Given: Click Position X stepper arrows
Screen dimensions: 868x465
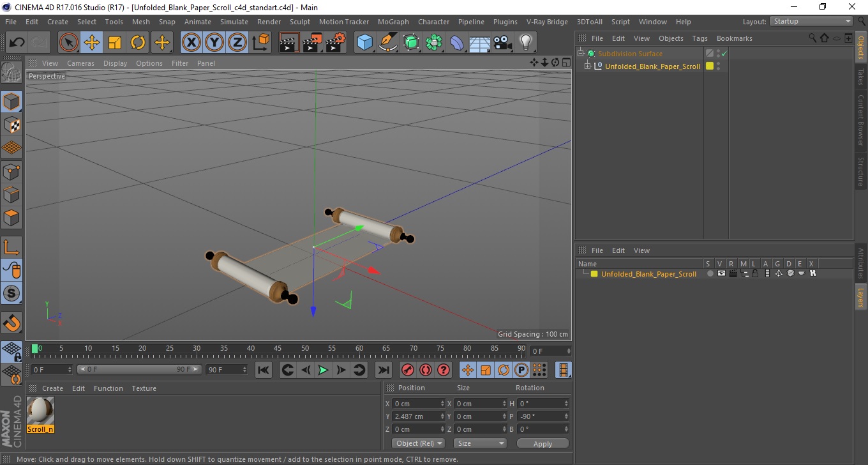Looking at the screenshot, I should click(442, 404).
